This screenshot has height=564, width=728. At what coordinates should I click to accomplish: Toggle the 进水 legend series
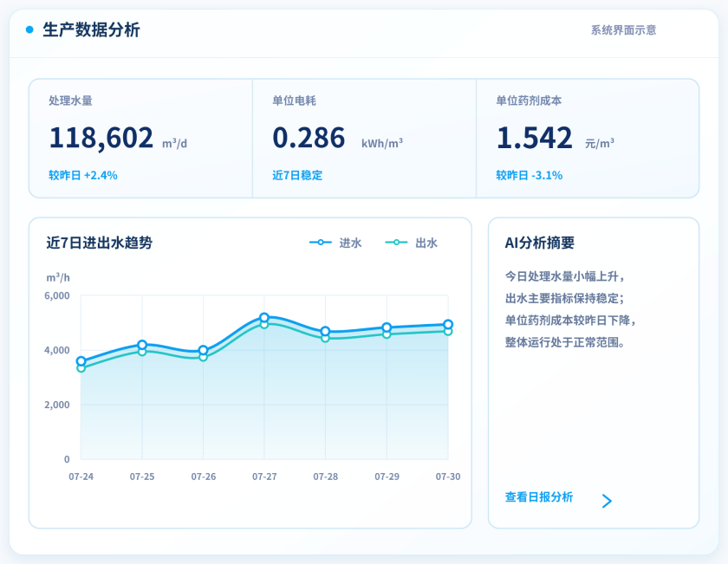pos(335,243)
